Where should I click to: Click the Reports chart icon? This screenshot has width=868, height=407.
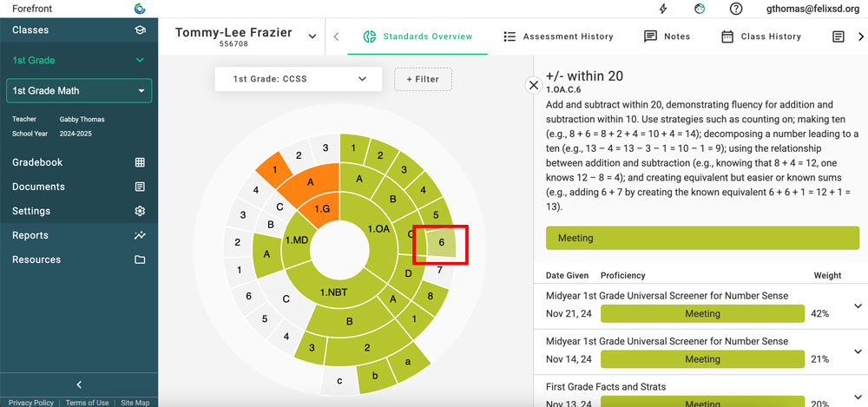tap(140, 235)
